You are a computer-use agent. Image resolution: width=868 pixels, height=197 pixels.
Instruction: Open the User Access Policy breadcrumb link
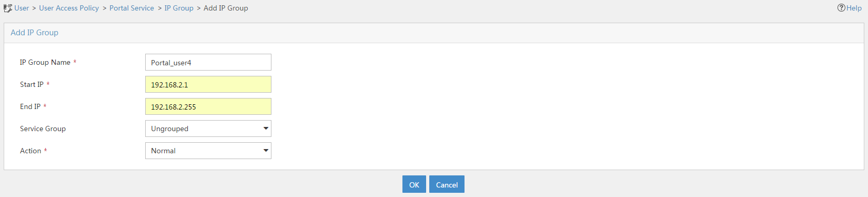(x=69, y=8)
